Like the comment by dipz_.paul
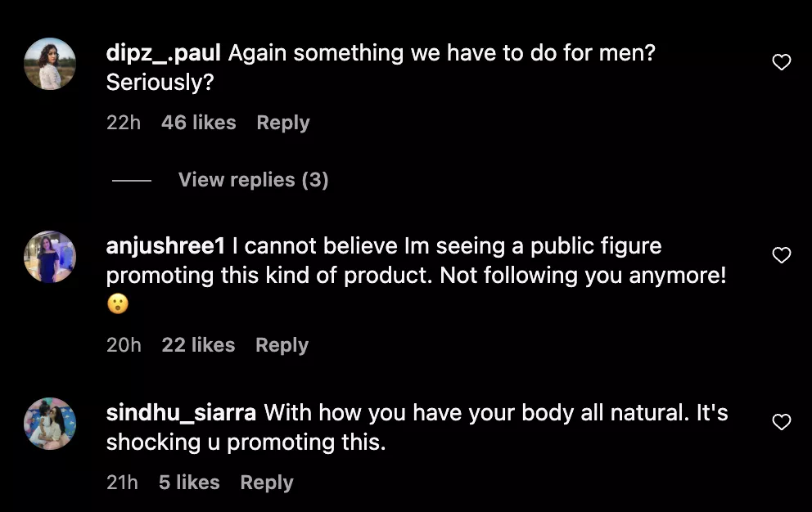The image size is (812, 512). click(782, 63)
